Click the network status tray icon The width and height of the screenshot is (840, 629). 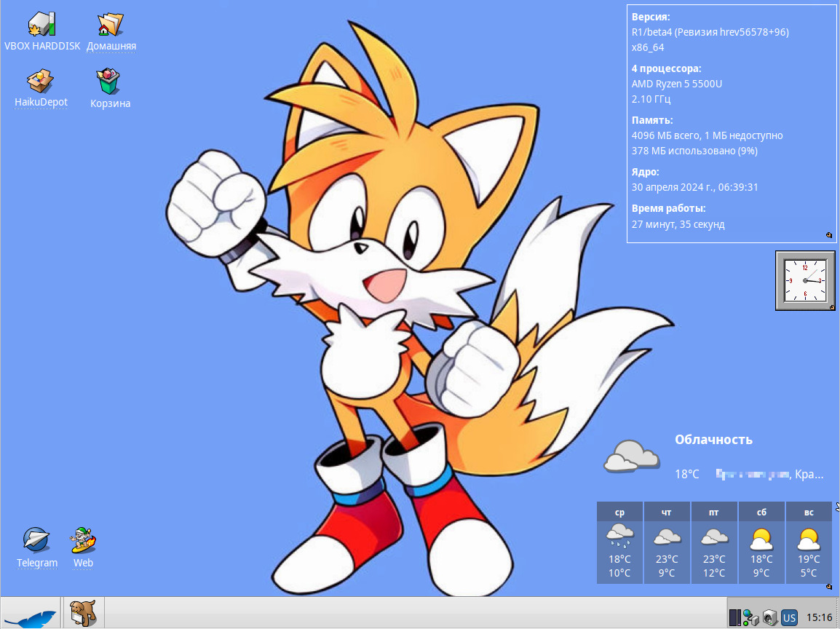tap(750, 618)
